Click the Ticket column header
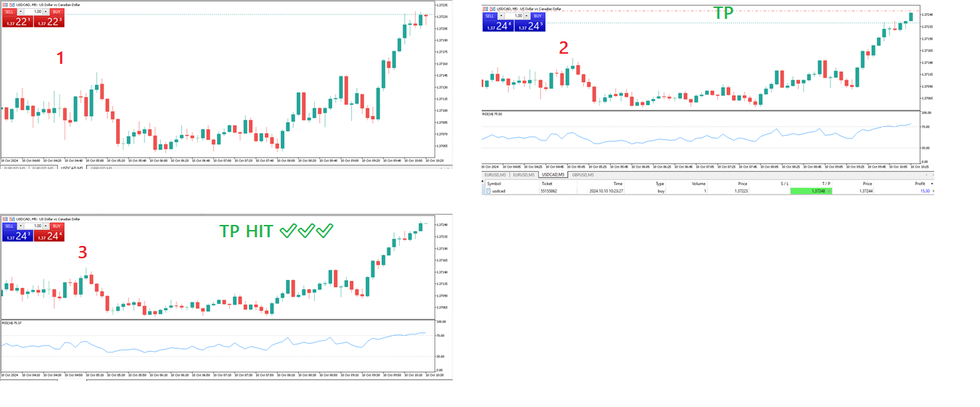Viewport: 980px width, 407px height. (546, 184)
